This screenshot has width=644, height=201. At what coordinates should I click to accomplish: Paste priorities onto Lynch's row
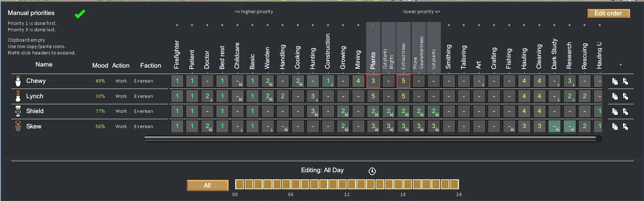626,96
